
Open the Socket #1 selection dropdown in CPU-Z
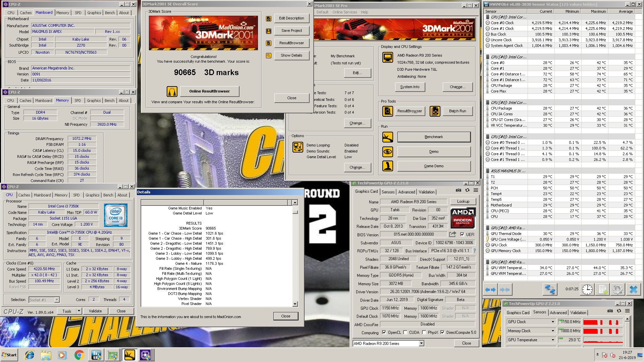pos(57,300)
